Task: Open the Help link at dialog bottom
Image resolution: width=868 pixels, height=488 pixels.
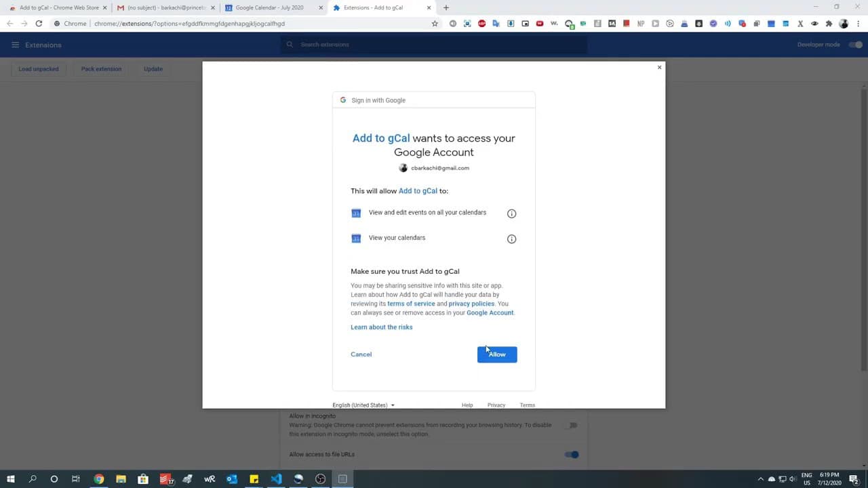Action: 467,405
